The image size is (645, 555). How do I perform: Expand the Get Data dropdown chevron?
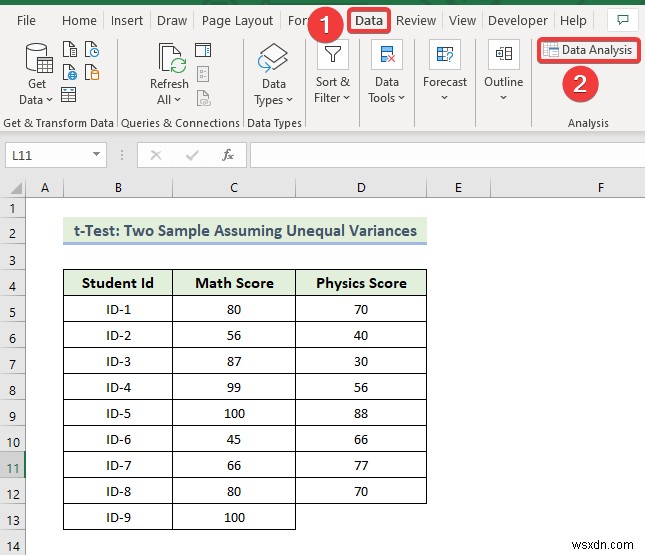coord(49,100)
